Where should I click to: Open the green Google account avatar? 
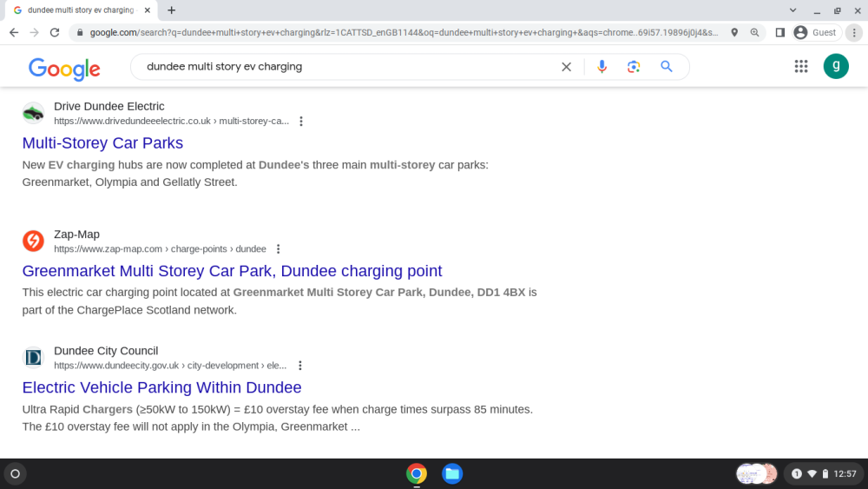(836, 67)
